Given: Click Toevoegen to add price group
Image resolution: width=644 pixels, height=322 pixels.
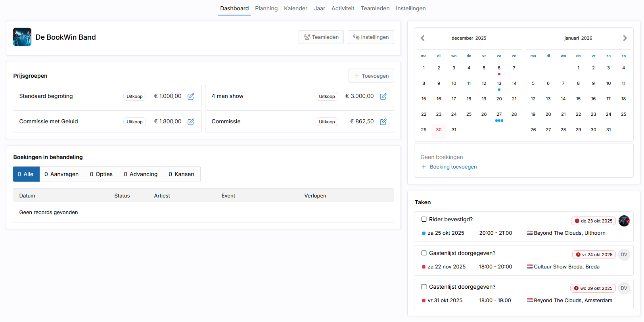Looking at the screenshot, I should pos(371,76).
